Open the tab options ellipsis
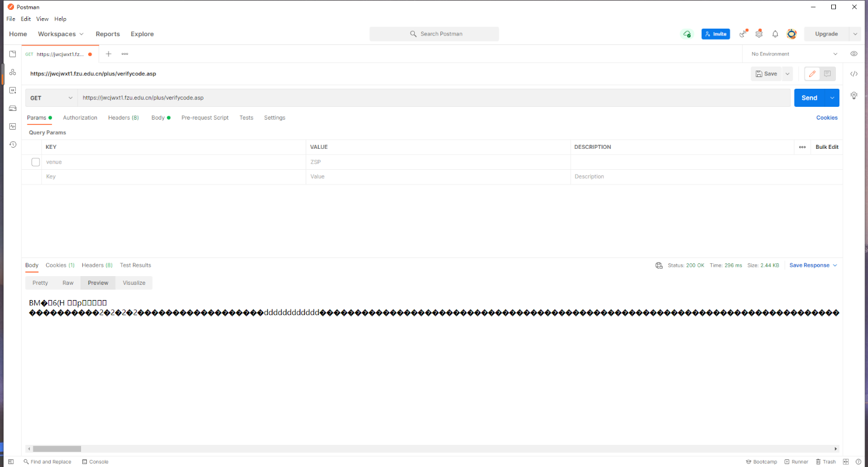The height and width of the screenshot is (467, 868). coord(125,54)
